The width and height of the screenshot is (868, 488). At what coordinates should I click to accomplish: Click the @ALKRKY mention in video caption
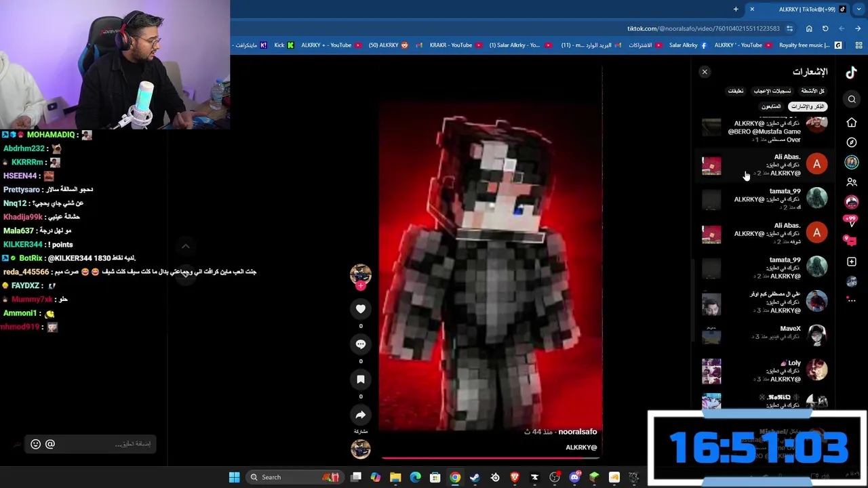pyautogui.click(x=581, y=447)
